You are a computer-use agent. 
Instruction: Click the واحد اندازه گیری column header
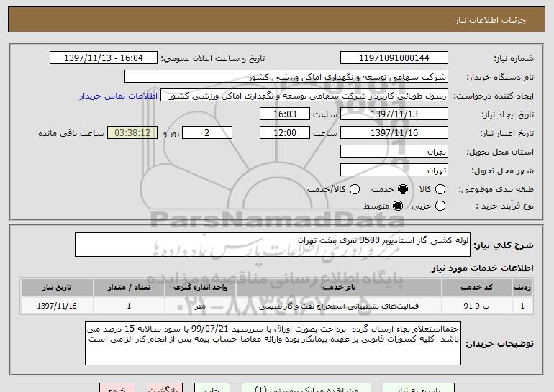(200, 287)
